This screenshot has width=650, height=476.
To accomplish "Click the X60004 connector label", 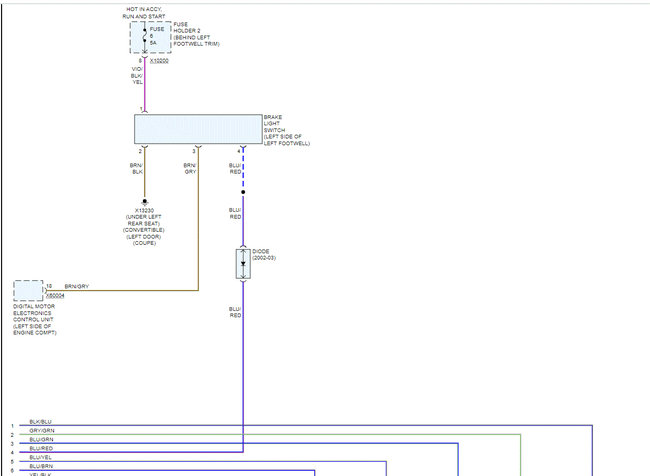I will tap(55, 296).
